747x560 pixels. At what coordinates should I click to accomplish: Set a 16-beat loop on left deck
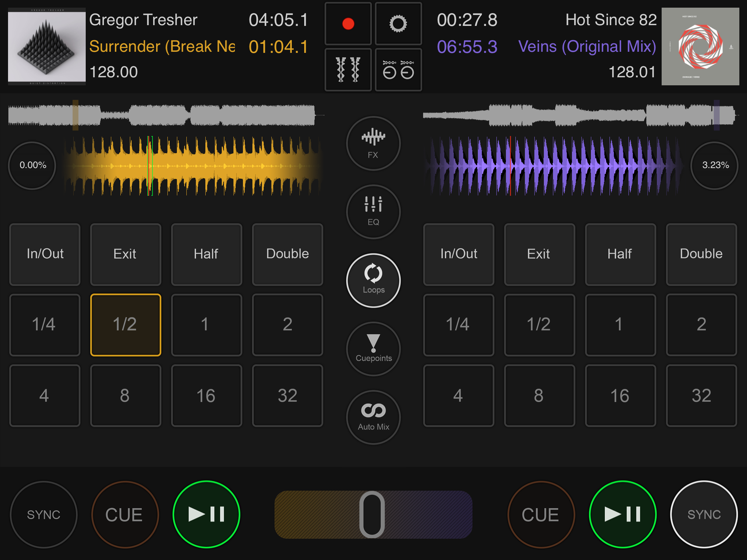pyautogui.click(x=206, y=396)
